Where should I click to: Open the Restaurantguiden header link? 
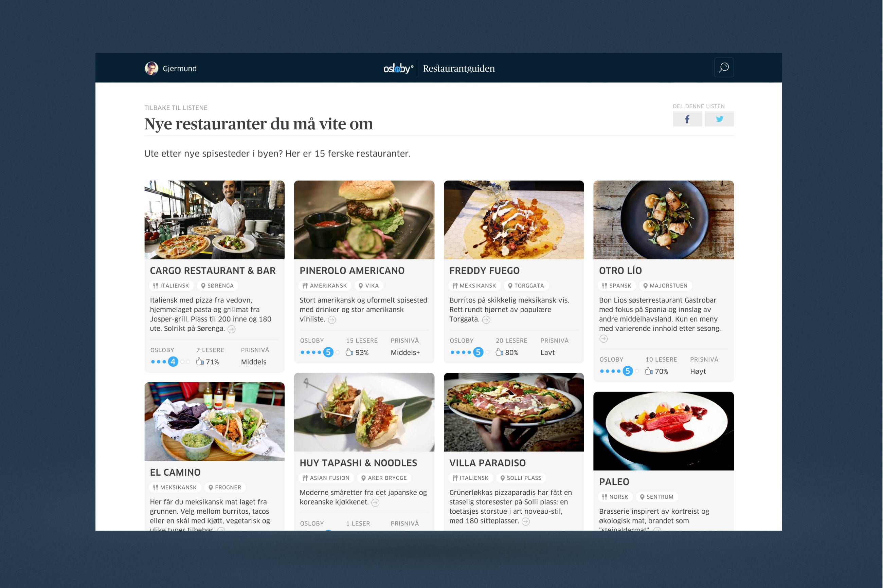(459, 68)
